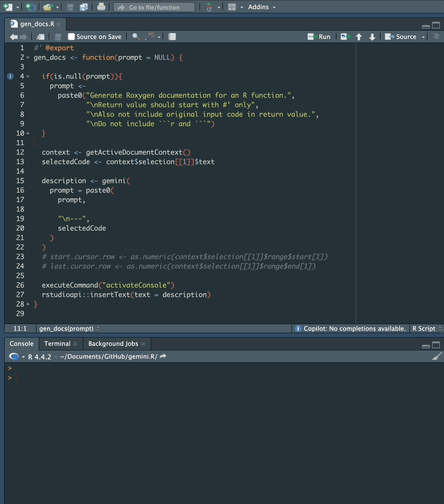Open the panes layout dropdown arrow
The height and width of the screenshot is (504, 444).
tap(242, 7)
